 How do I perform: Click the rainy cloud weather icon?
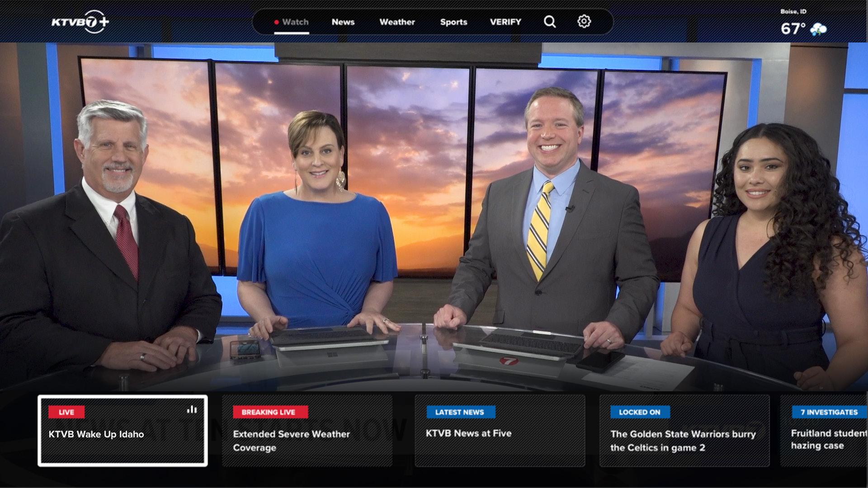(818, 30)
